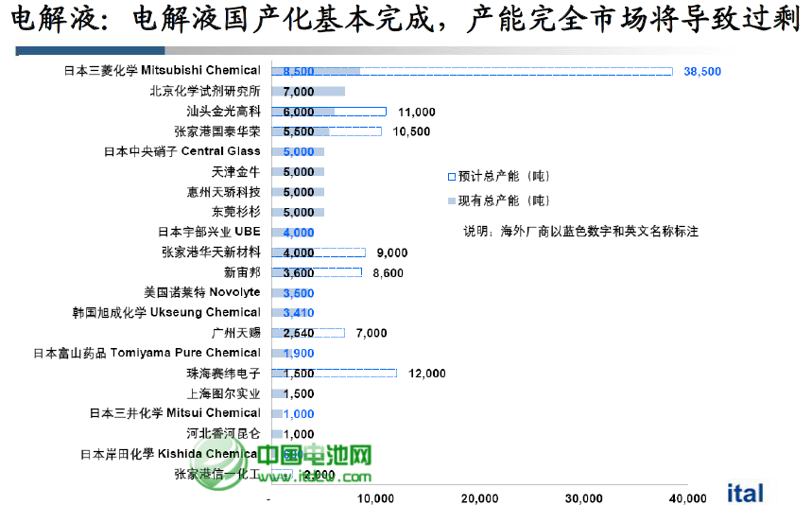This screenshot has width=812, height=505.
Task: Select the Ukseung Chemical row label
Action: tap(166, 312)
